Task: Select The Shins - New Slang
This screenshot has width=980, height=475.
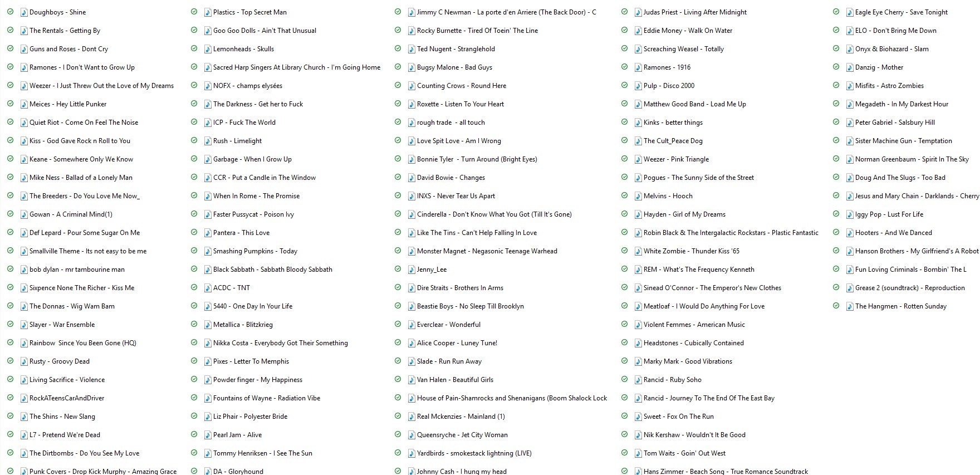Action: click(x=62, y=417)
